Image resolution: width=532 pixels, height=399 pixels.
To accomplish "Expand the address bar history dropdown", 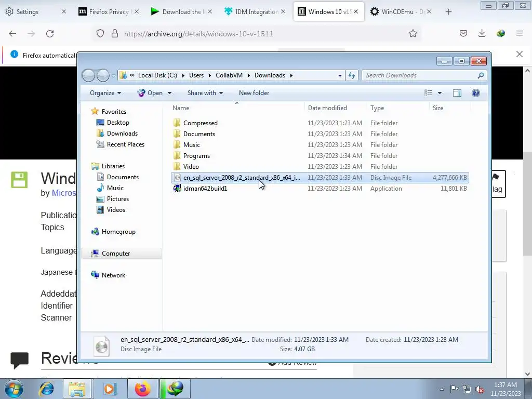I will 340,75.
